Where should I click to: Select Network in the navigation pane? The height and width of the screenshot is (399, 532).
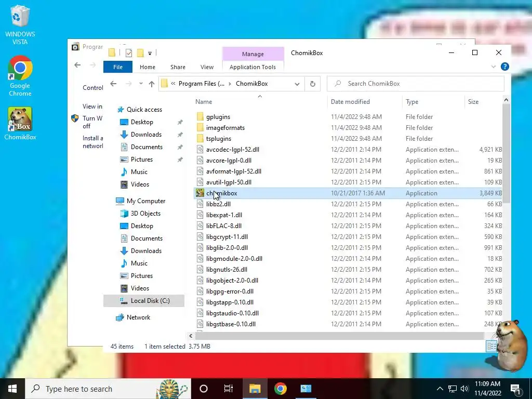pos(138,317)
